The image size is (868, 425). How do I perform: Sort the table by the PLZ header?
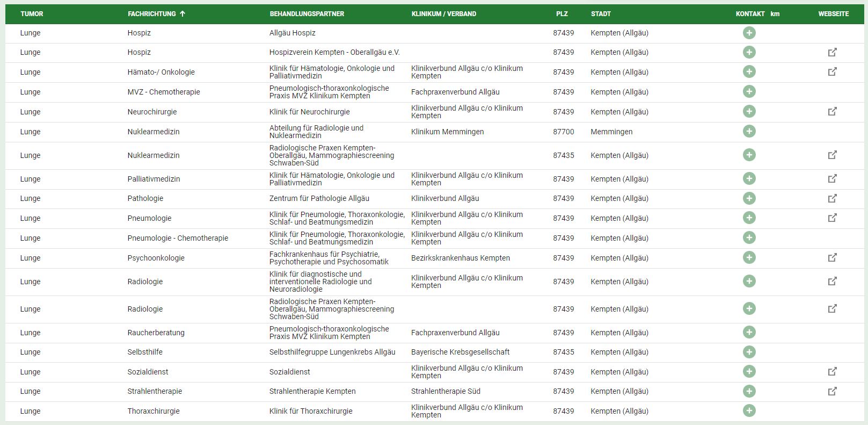click(561, 14)
